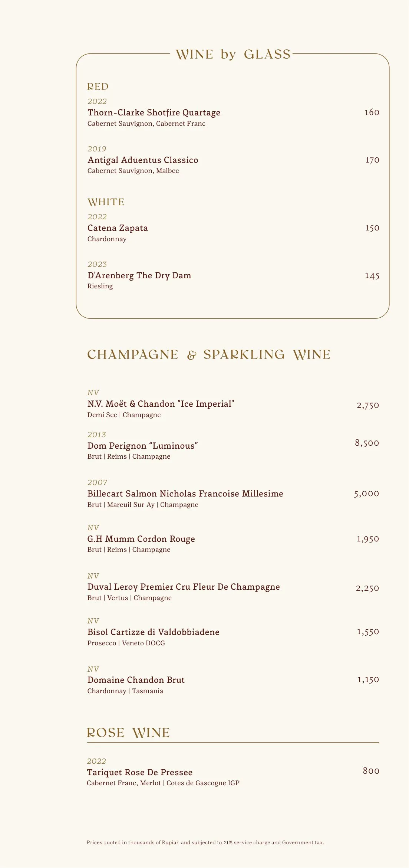Click Duval Leroy Premier Cru Fleur title
Screen dimensions: 409x868
pos(184,587)
